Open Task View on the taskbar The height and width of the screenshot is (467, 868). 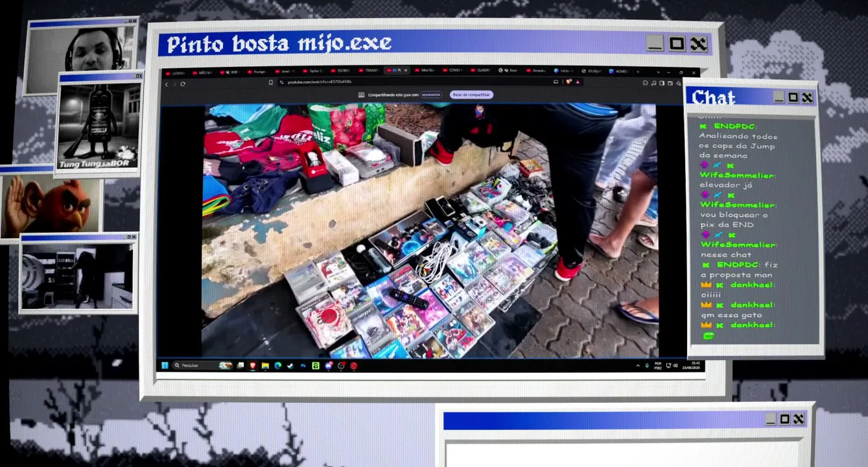point(240,366)
